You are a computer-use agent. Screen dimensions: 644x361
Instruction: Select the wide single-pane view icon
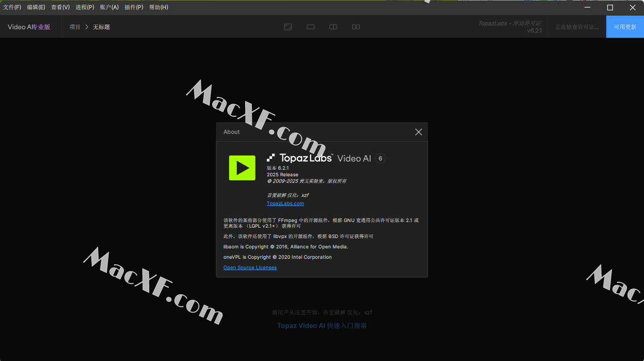311,27
